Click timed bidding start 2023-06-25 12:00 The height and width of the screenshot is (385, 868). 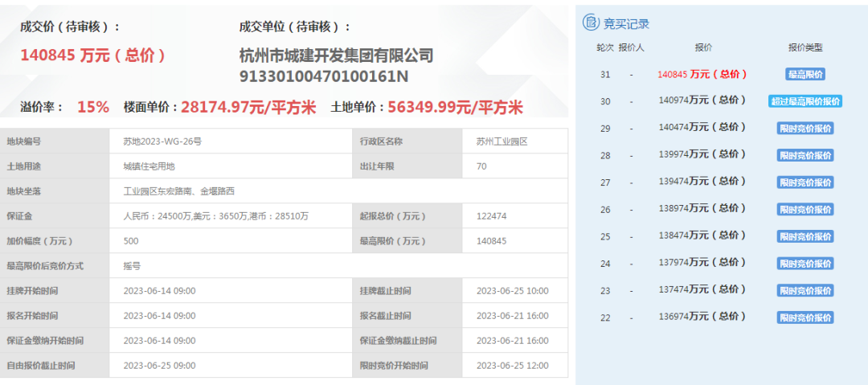coord(512,366)
